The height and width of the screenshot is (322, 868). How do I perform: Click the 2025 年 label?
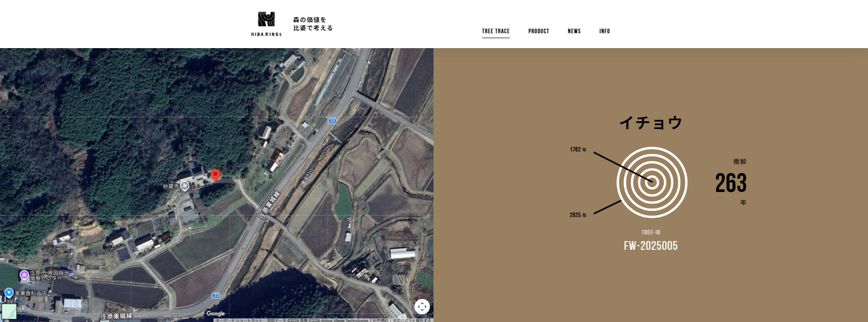pyautogui.click(x=578, y=215)
